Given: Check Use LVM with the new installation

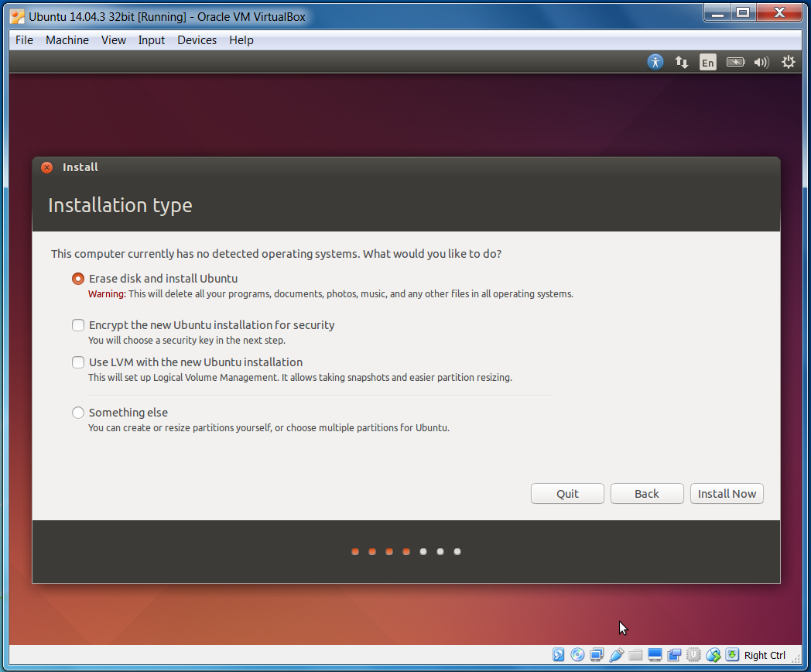Looking at the screenshot, I should tap(77, 362).
